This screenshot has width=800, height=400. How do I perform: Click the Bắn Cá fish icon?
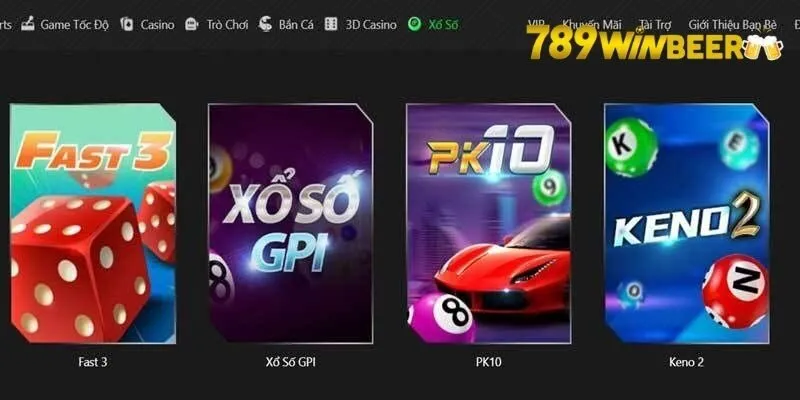(x=265, y=24)
